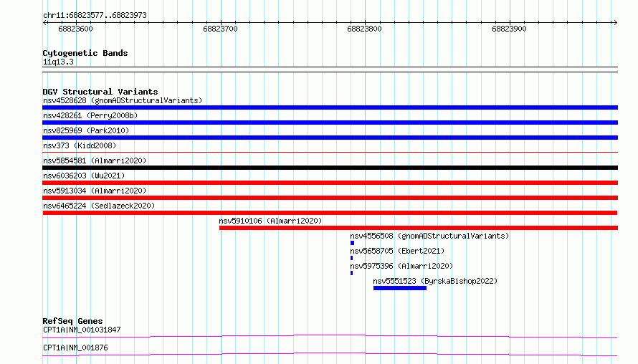Open nsv5854581 (Almarri2020) label
Image resolution: width=638 pixels, height=364 pixels.
click(95, 161)
